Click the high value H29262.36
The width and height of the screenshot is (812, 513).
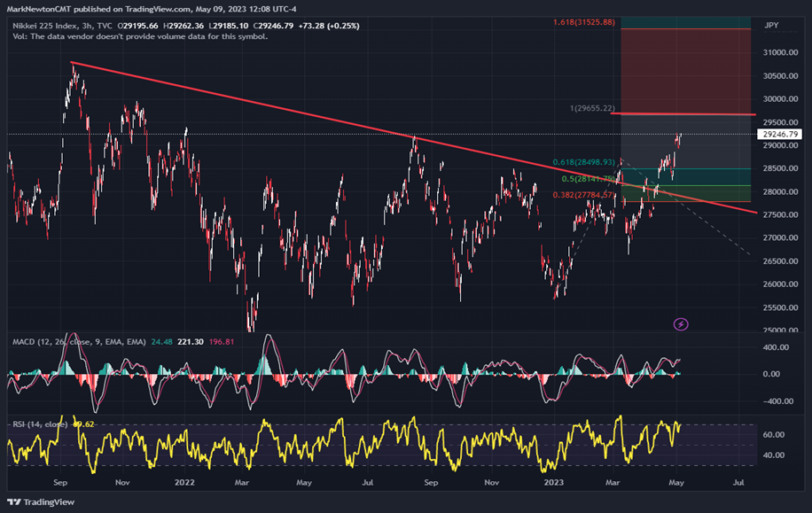[x=183, y=26]
